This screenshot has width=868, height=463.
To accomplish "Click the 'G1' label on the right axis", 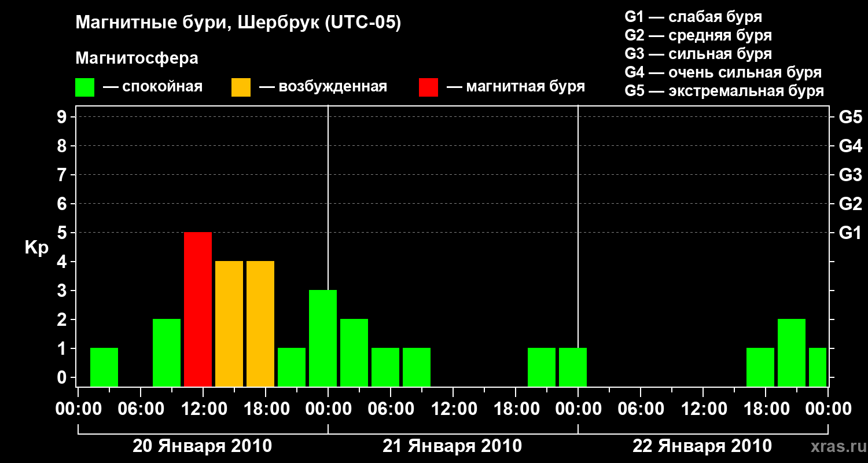I will click(x=850, y=233).
